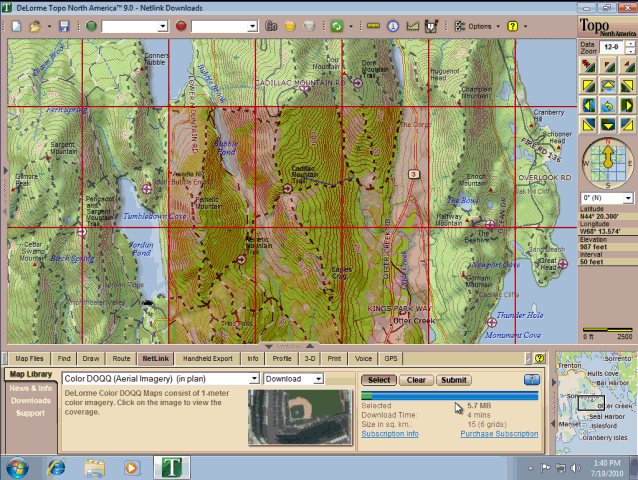
Task: Switch to the Draw tab
Action: click(91, 358)
